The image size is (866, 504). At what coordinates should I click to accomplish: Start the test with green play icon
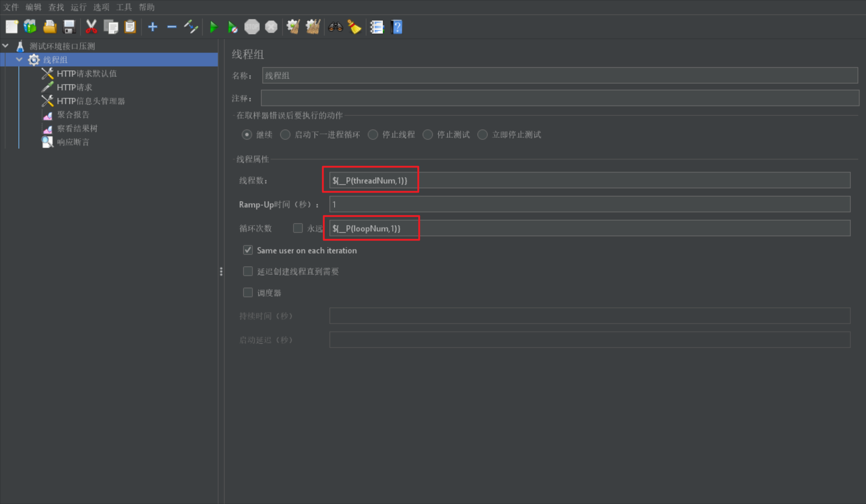click(213, 27)
